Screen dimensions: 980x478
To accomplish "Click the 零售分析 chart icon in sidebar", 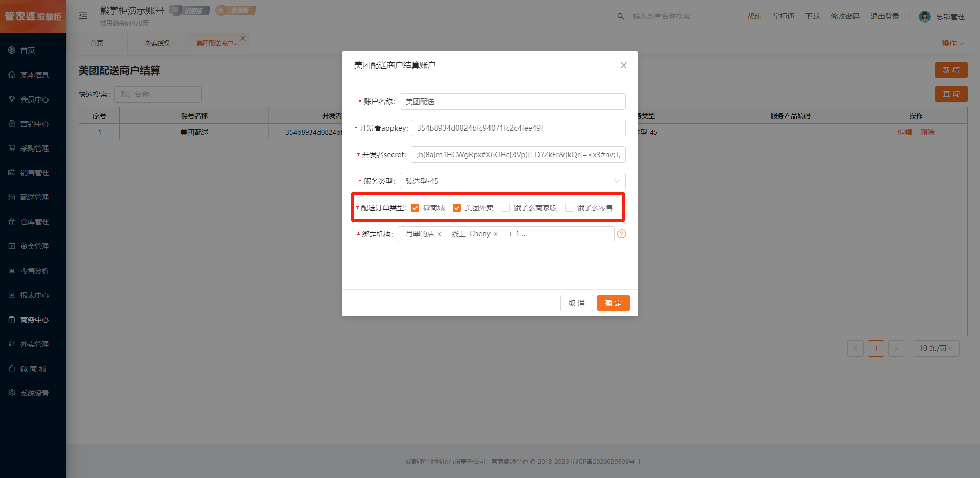I will click(x=12, y=270).
